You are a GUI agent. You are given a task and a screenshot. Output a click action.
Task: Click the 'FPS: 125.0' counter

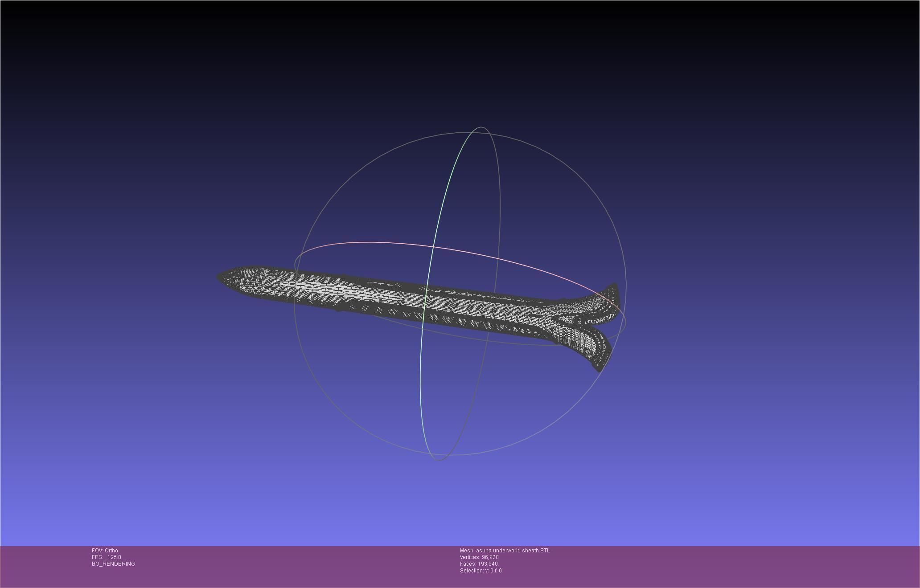(x=107, y=557)
